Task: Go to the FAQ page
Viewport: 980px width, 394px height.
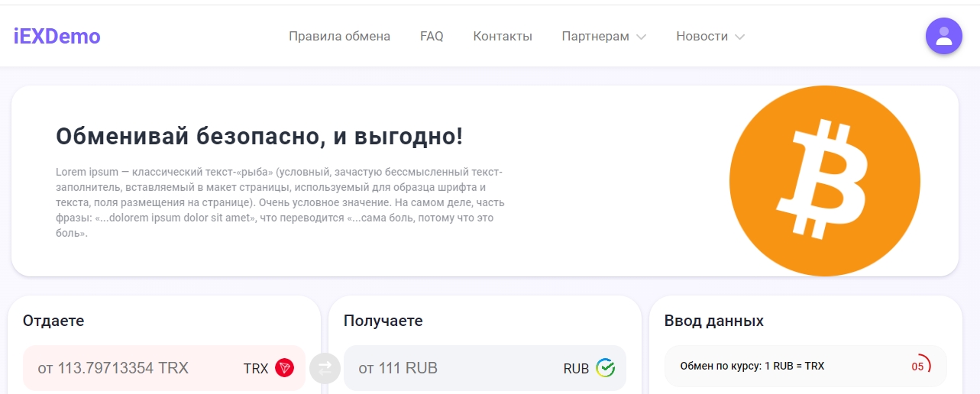Action: coord(432,36)
